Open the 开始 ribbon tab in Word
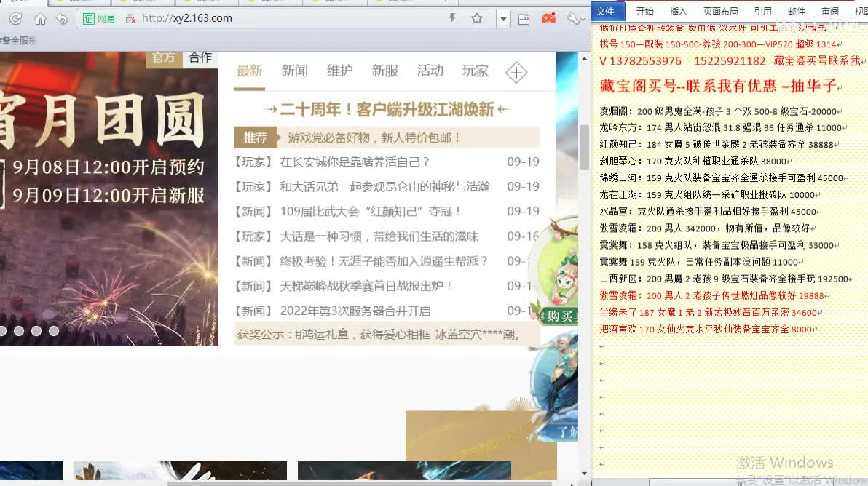The width and height of the screenshot is (868, 486). click(645, 11)
